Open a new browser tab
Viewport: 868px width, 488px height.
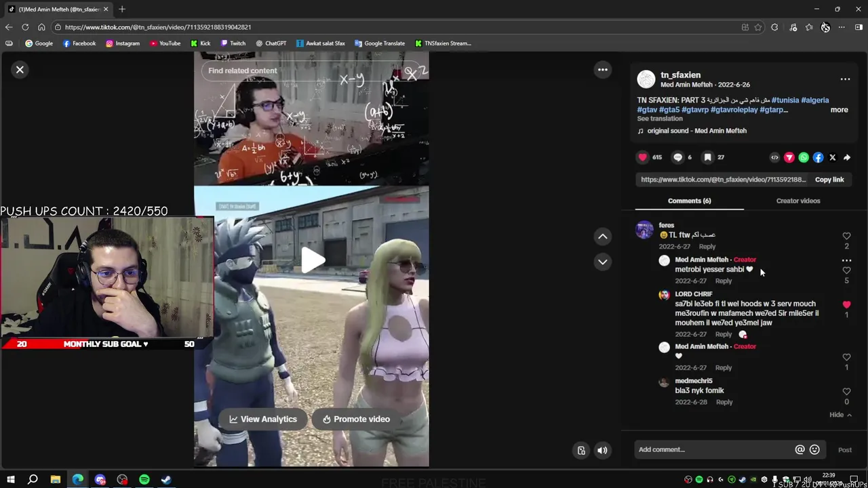tap(122, 9)
